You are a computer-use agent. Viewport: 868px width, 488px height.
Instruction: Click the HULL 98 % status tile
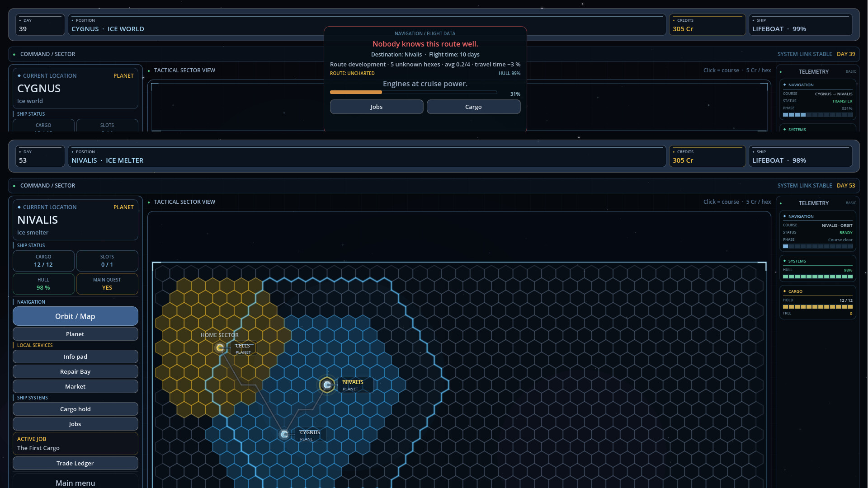click(x=43, y=284)
